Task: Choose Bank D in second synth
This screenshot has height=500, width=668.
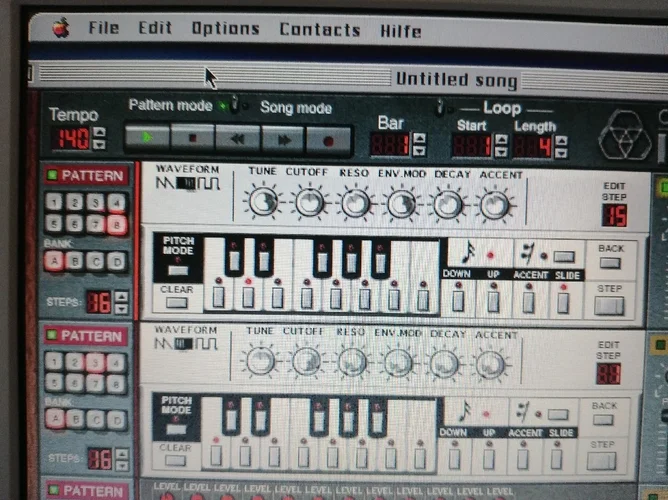Action: (x=116, y=420)
